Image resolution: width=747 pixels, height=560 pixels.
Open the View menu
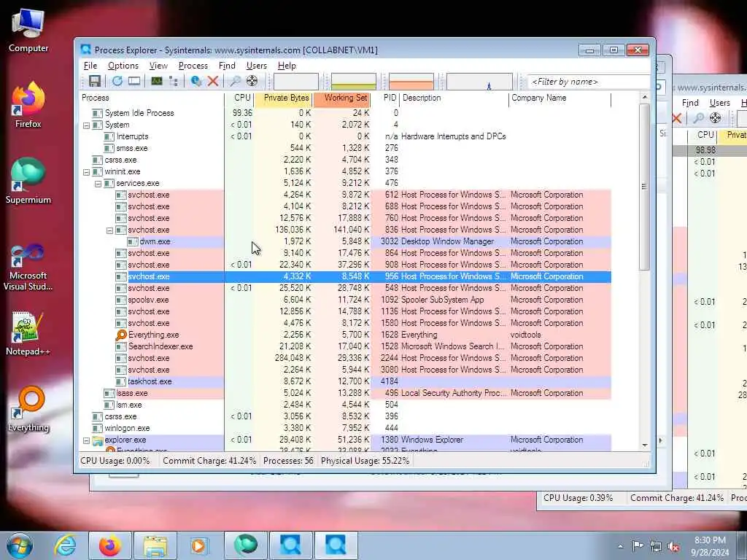pos(158,66)
